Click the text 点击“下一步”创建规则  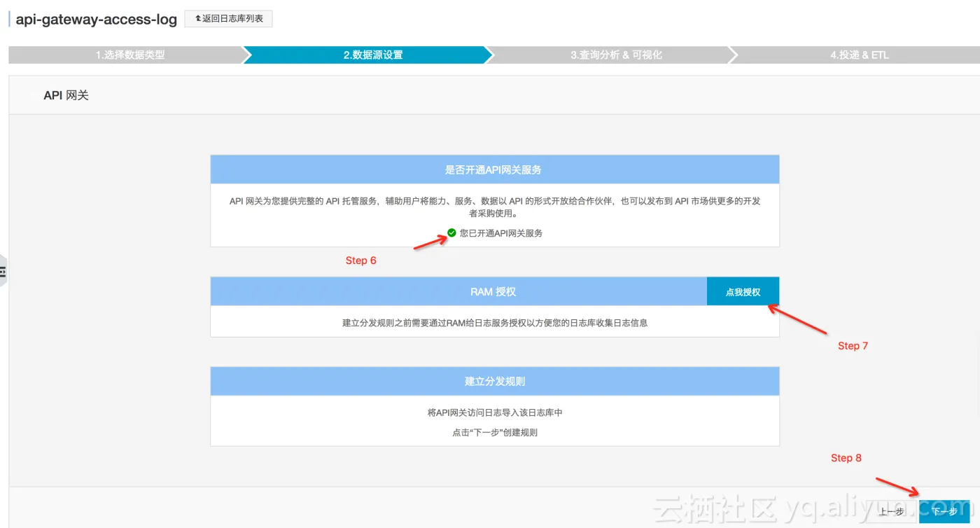coord(495,432)
